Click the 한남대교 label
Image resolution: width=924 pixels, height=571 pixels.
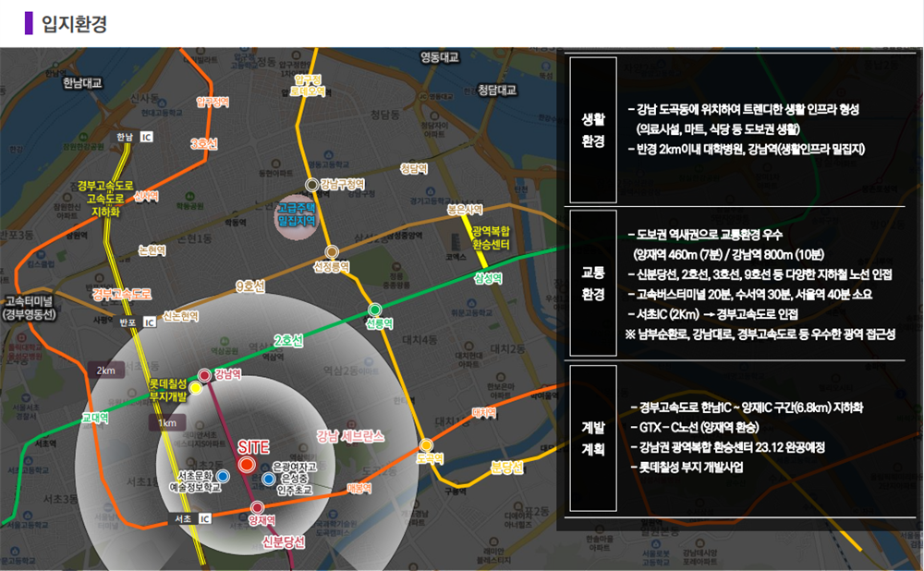pos(82,83)
